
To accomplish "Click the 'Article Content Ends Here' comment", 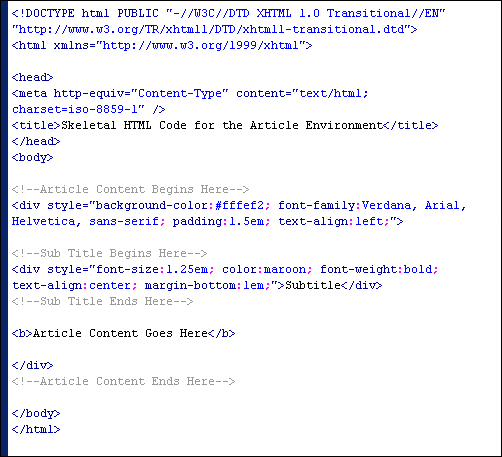I will [x=123, y=381].
